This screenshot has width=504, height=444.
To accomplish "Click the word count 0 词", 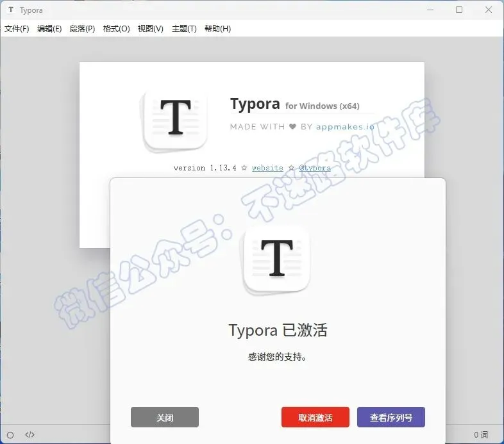I will click(x=481, y=434).
